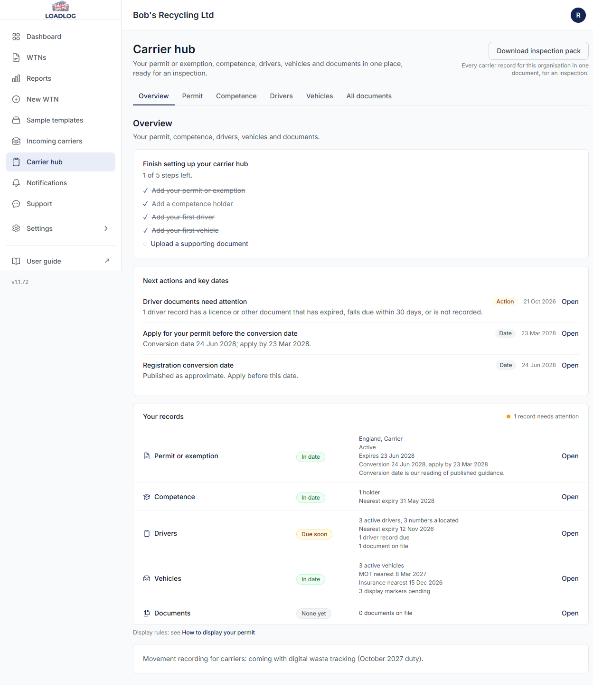This screenshot has width=593, height=700.
Task: Open the Vehicles record
Action: (570, 578)
